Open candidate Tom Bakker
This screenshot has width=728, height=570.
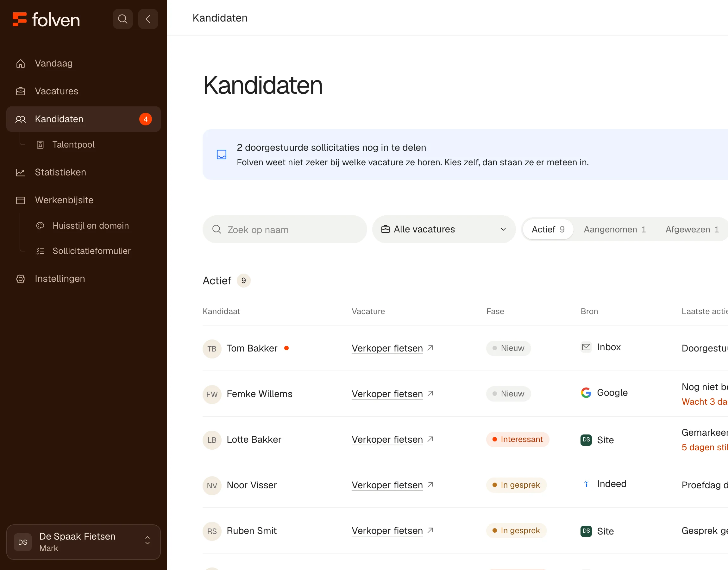point(252,348)
